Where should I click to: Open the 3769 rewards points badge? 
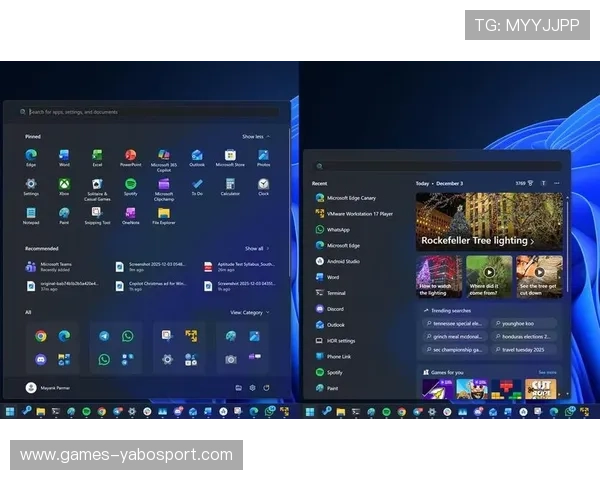click(x=524, y=183)
